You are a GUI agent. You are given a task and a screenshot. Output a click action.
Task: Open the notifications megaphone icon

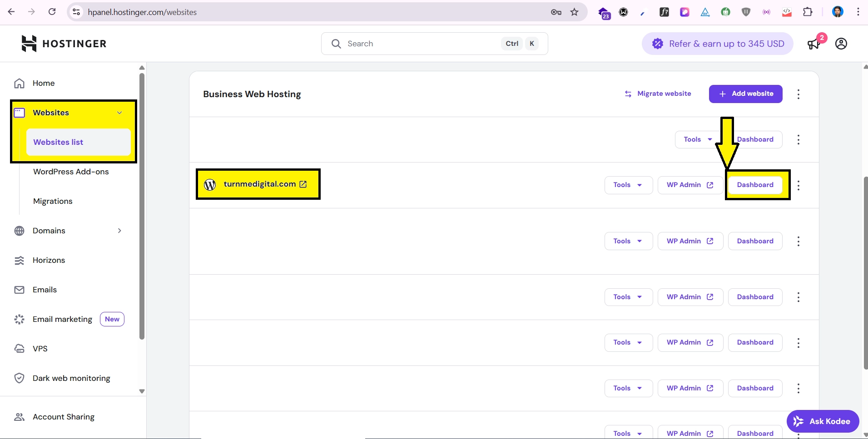[813, 44]
